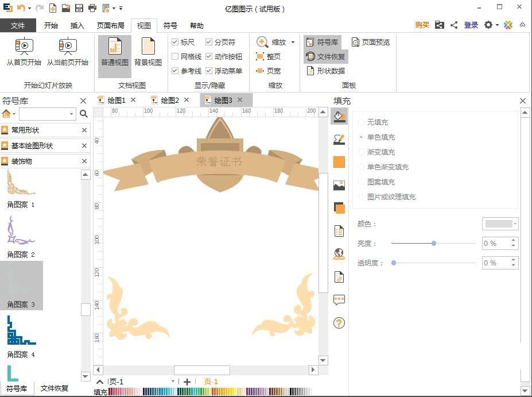Open the 符号 ribbon menu

tap(170, 25)
